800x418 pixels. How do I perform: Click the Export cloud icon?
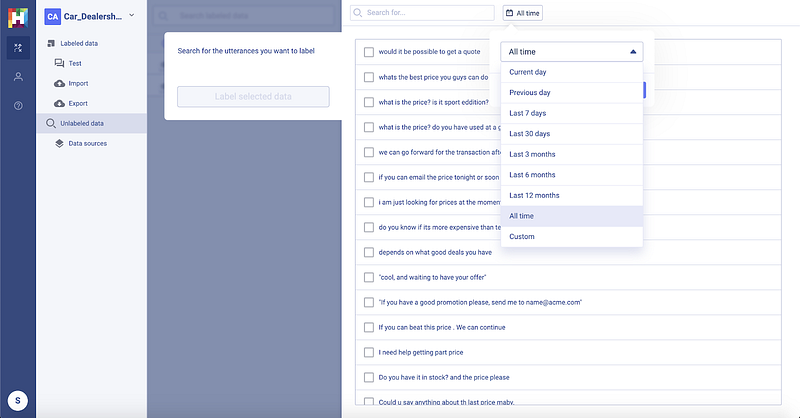(x=60, y=103)
